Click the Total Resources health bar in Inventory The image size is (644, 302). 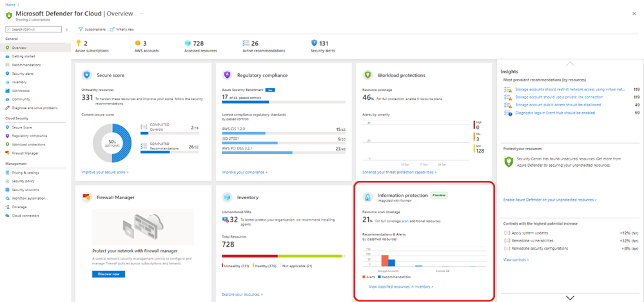point(284,256)
